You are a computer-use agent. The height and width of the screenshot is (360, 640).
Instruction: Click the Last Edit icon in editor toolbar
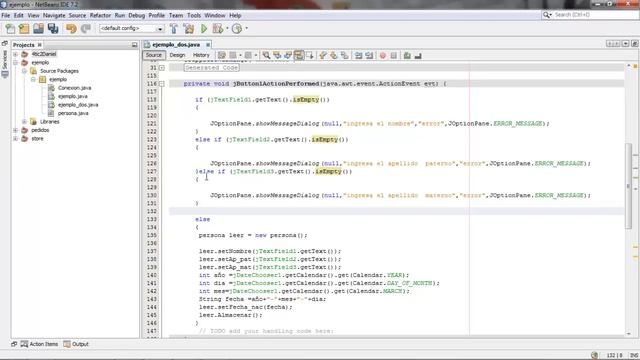222,55
